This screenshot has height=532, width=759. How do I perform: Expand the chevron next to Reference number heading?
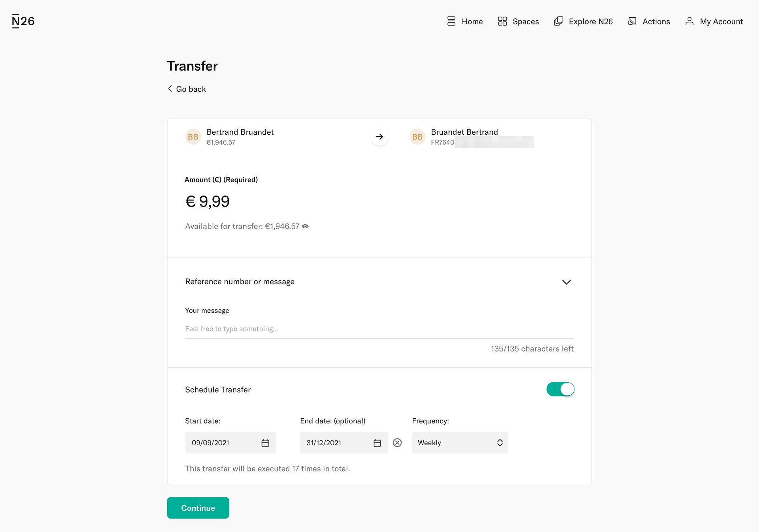[566, 282]
